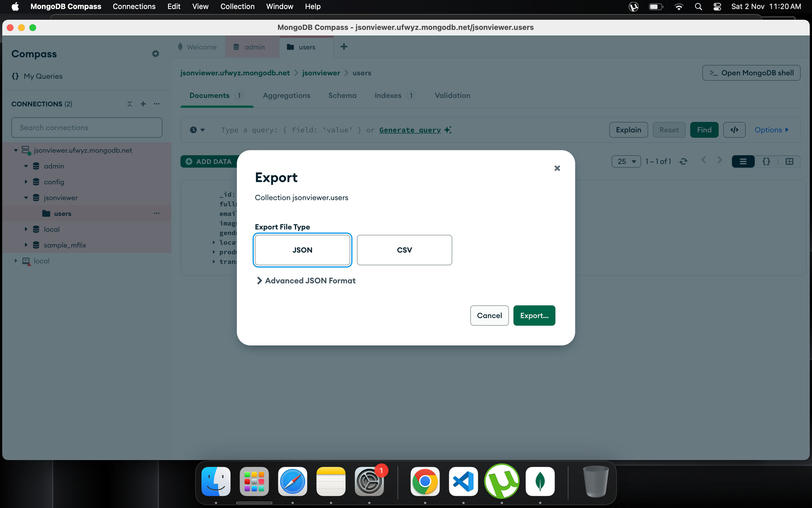Refresh the documents list

point(683,162)
